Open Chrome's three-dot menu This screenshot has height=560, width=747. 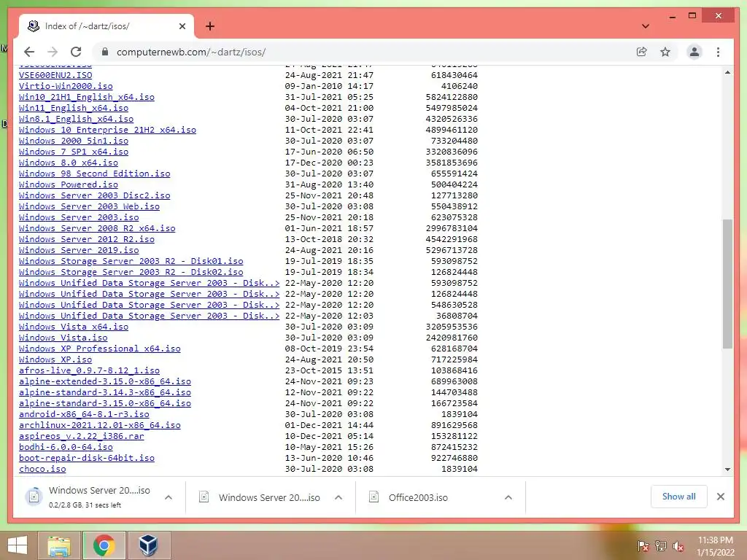click(x=718, y=52)
